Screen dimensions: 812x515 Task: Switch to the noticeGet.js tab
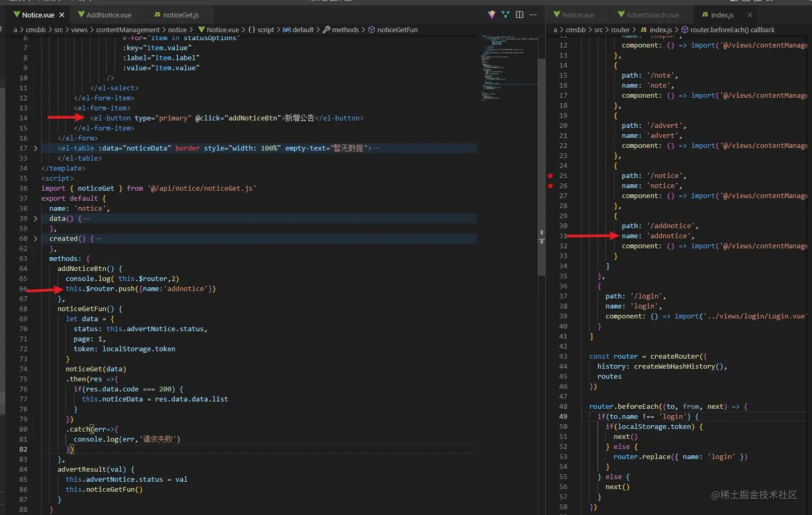point(177,15)
